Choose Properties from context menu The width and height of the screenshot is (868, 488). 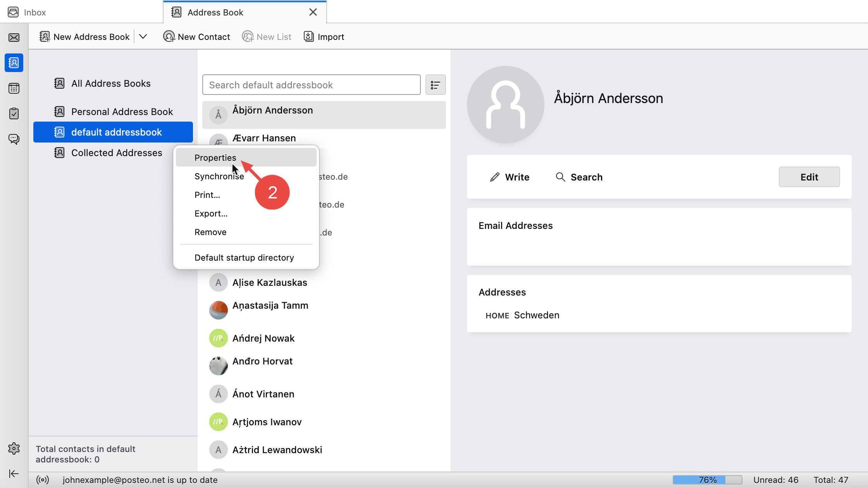[215, 158]
